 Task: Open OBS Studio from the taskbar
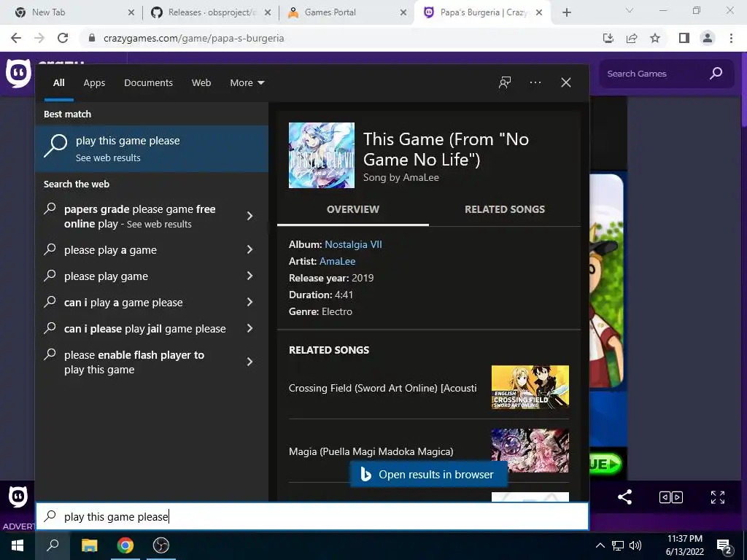pyautogui.click(x=161, y=545)
